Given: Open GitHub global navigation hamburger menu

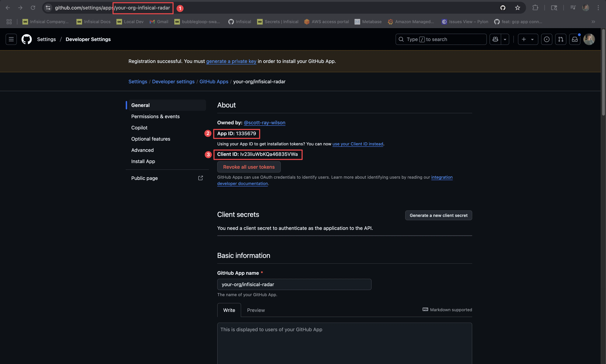Looking at the screenshot, I should (x=11, y=39).
